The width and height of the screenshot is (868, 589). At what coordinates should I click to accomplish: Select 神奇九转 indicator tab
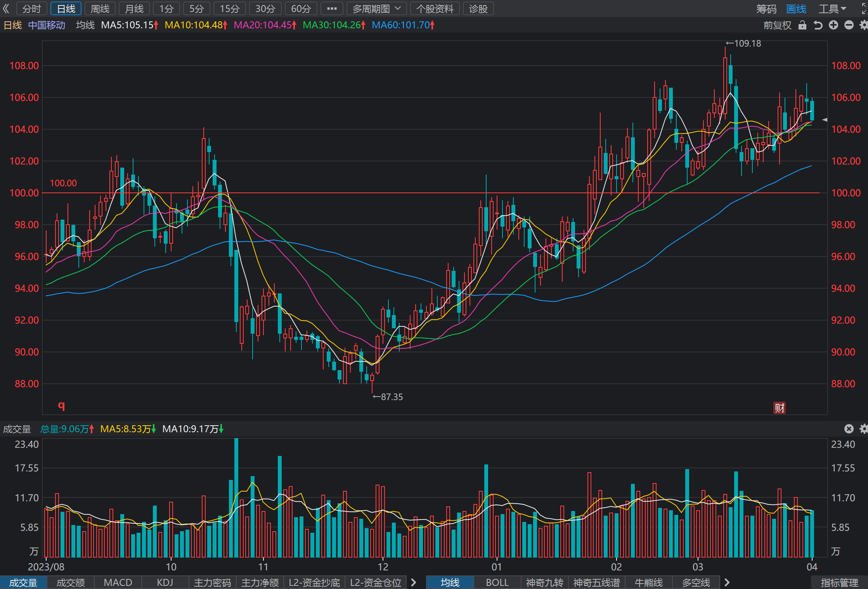(545, 582)
